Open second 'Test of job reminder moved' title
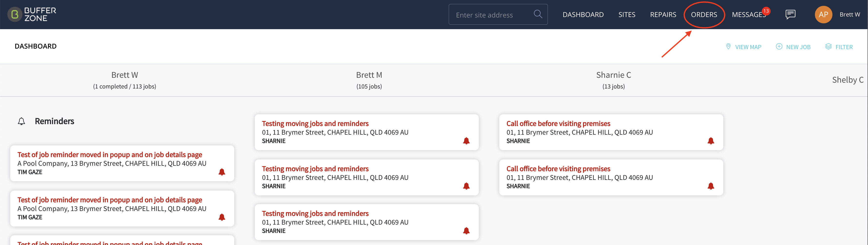 tap(110, 200)
